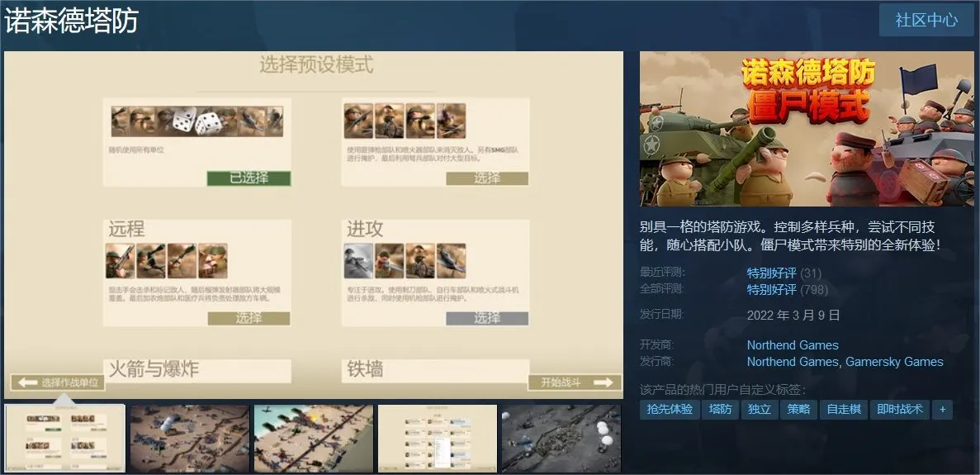Click fourth unit icon in 远程 preset
This screenshot has width=980, height=475.
[212, 260]
